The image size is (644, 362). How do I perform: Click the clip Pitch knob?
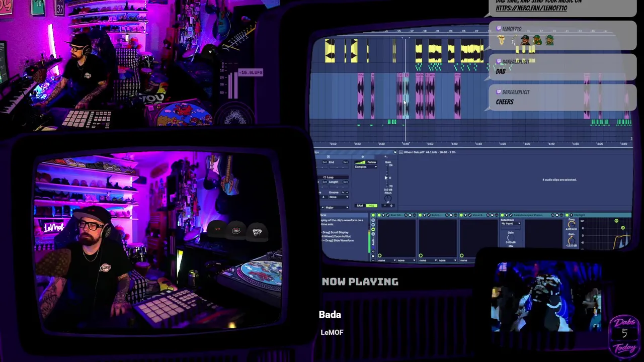(x=388, y=198)
